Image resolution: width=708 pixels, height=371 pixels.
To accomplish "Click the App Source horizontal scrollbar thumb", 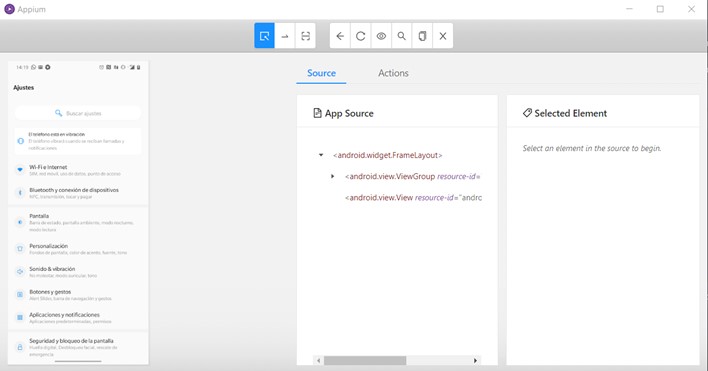I will tap(365, 360).
